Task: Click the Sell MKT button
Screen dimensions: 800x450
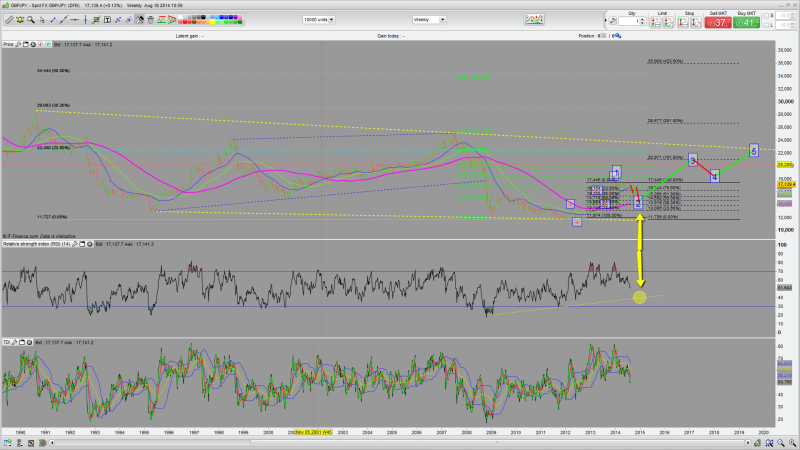Action: [x=717, y=21]
